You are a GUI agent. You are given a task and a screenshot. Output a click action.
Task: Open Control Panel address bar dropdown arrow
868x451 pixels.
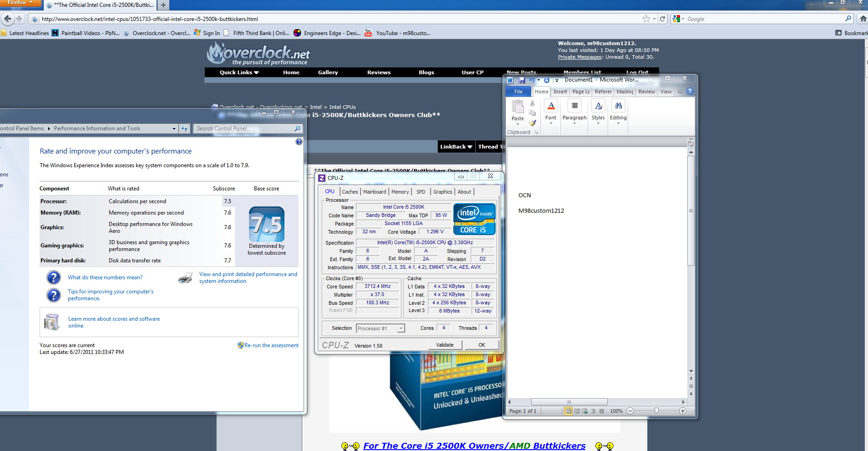click(174, 128)
